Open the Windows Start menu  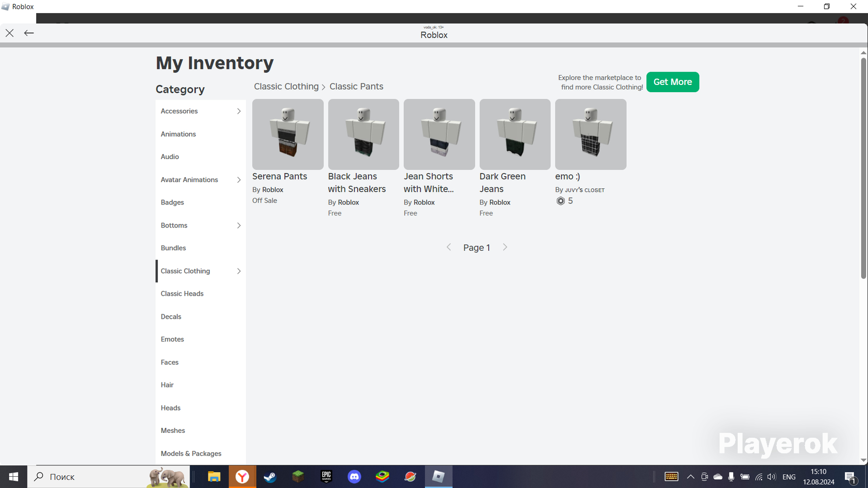[14, 477]
